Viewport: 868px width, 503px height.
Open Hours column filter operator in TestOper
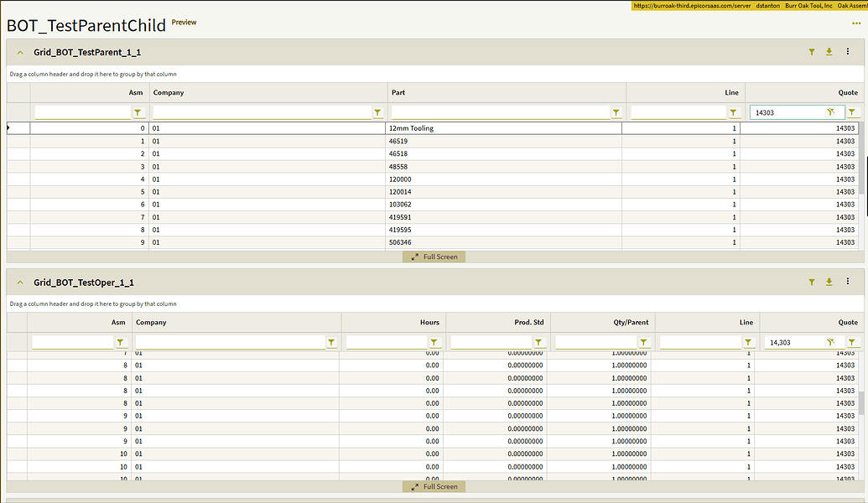click(x=434, y=342)
